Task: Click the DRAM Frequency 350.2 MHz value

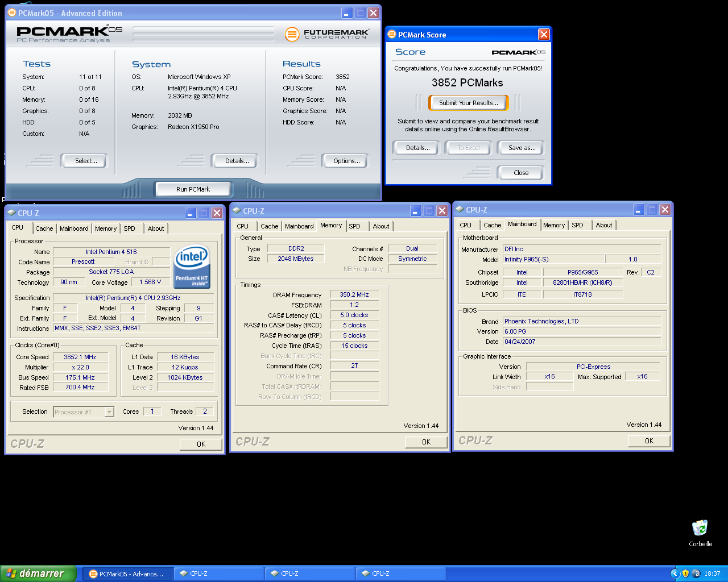Action: pos(354,295)
